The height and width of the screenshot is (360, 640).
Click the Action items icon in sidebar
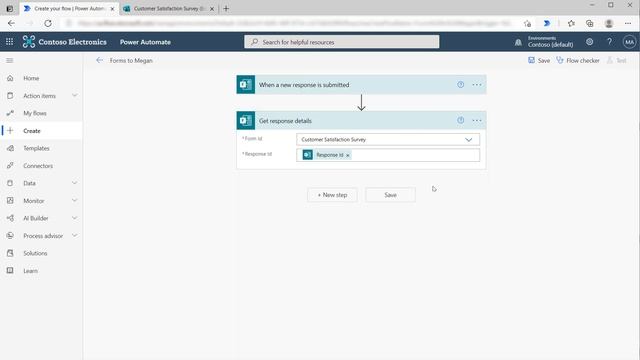coord(10,96)
